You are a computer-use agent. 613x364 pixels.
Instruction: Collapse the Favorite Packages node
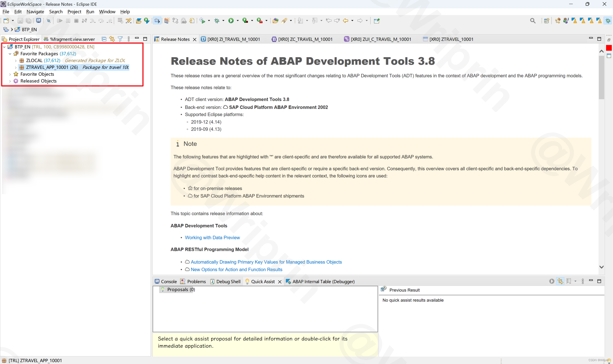pos(10,53)
